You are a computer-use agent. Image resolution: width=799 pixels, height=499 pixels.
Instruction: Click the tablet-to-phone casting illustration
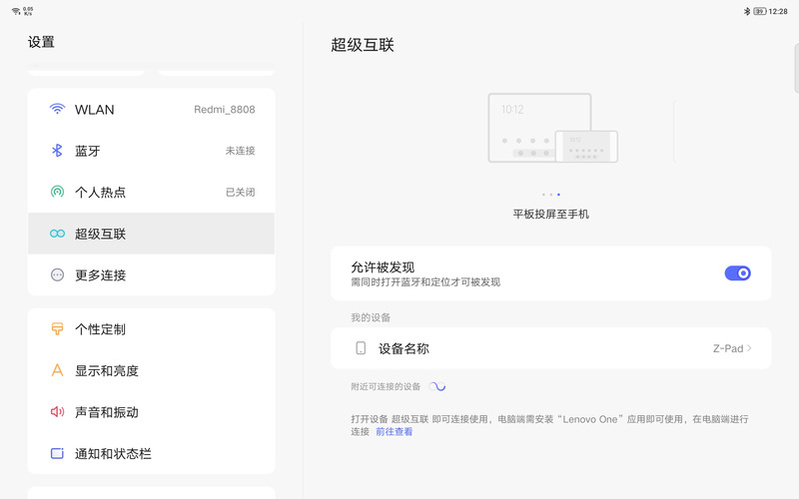pos(551,128)
